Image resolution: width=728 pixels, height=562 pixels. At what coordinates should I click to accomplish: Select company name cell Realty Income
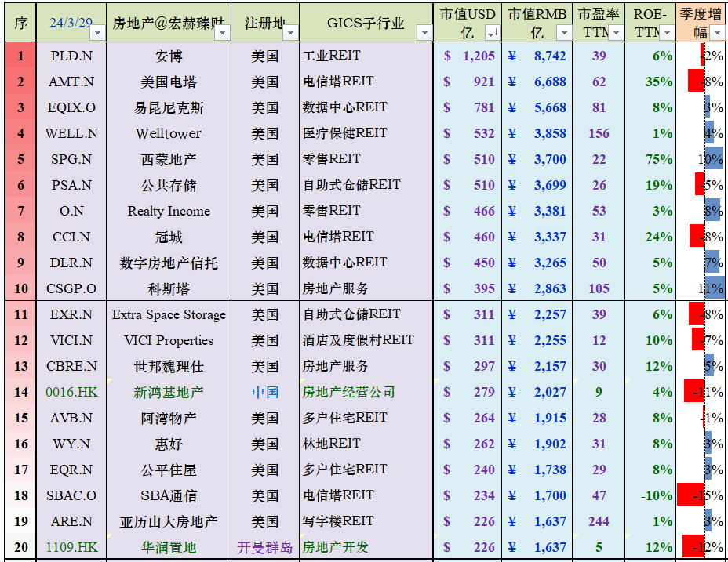pyautogui.click(x=169, y=211)
